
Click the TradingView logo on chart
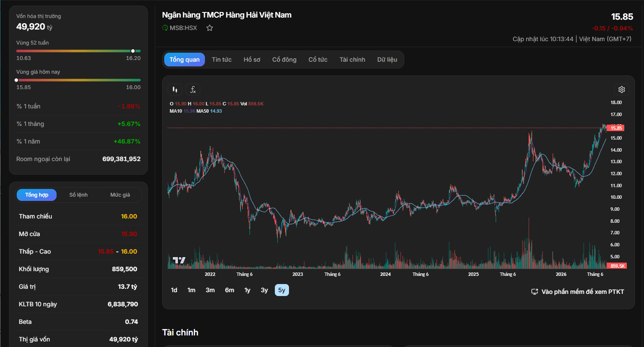pyautogui.click(x=179, y=260)
